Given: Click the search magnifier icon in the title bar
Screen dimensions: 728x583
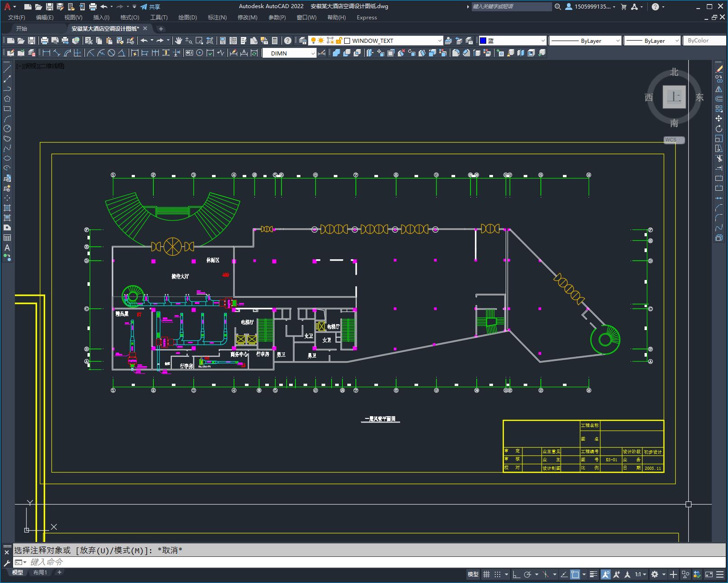Looking at the screenshot, I should pyautogui.click(x=558, y=7).
